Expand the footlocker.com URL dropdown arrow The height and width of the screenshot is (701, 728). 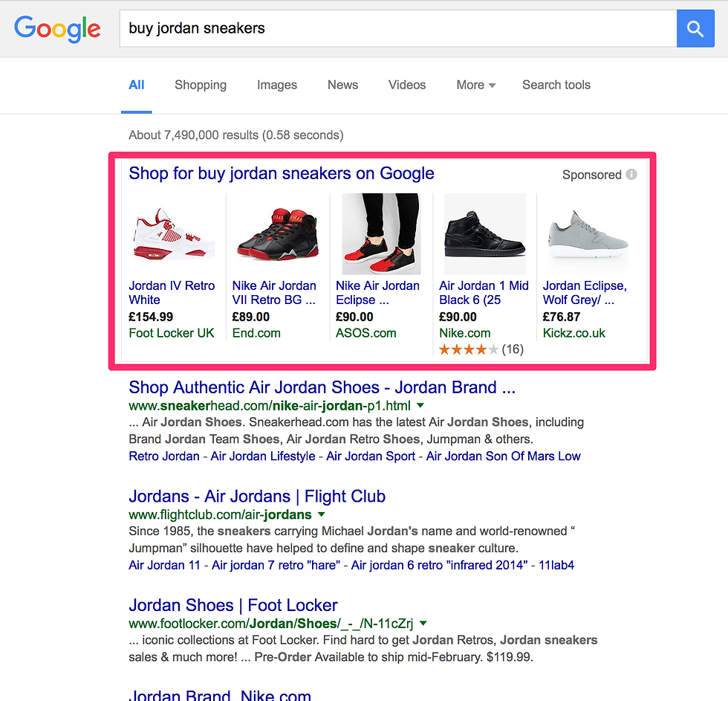pos(423,624)
